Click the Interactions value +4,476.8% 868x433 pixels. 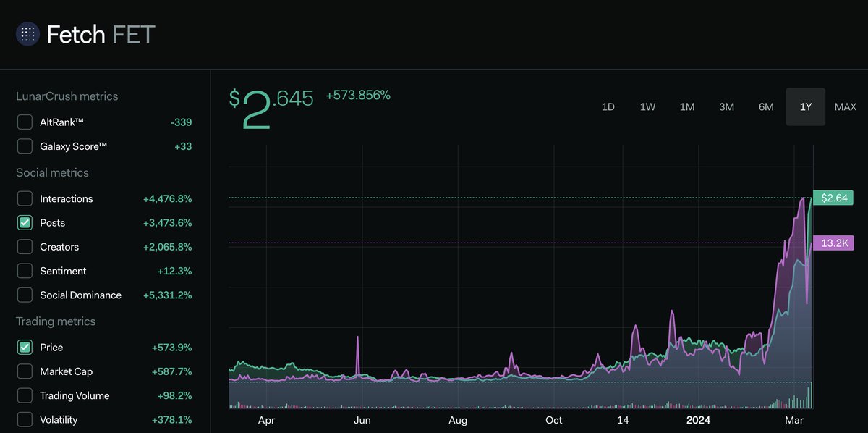pyautogui.click(x=167, y=198)
